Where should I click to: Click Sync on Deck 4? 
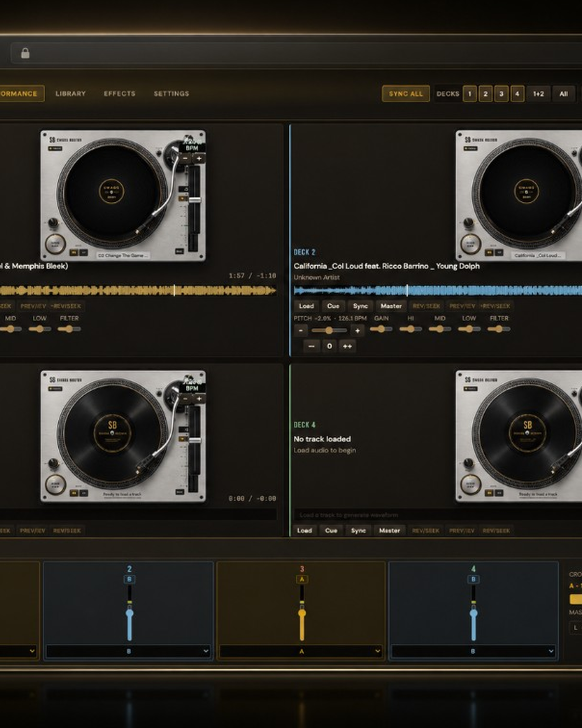(x=358, y=530)
